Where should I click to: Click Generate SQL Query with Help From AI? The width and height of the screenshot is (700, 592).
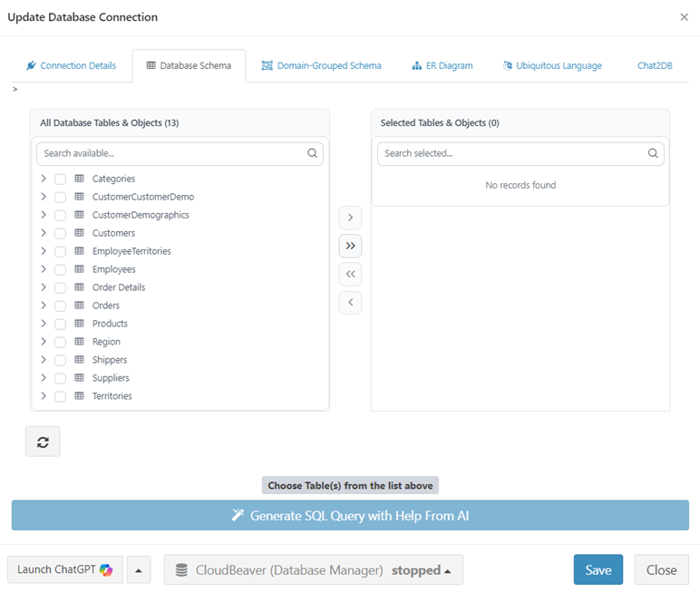350,516
